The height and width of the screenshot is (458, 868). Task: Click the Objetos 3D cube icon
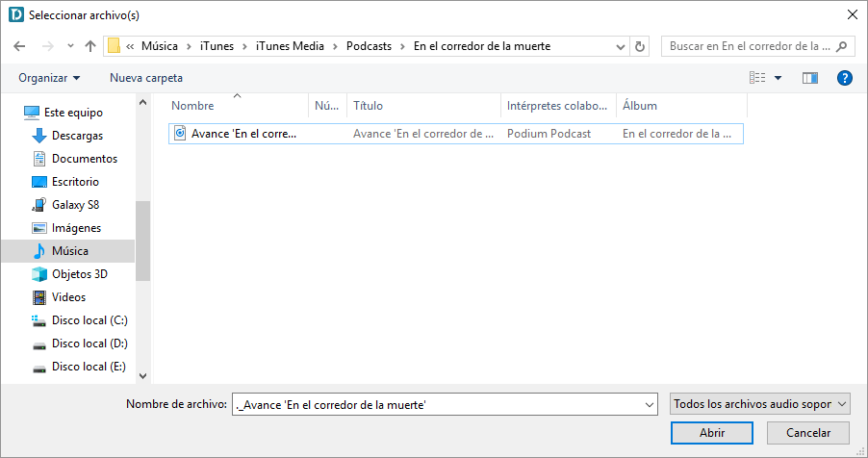click(x=39, y=274)
